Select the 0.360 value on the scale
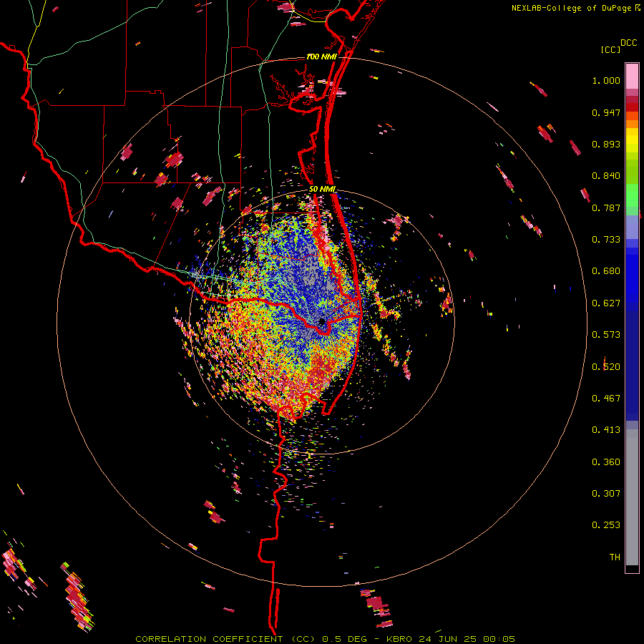The height and width of the screenshot is (644, 644). tap(606, 462)
